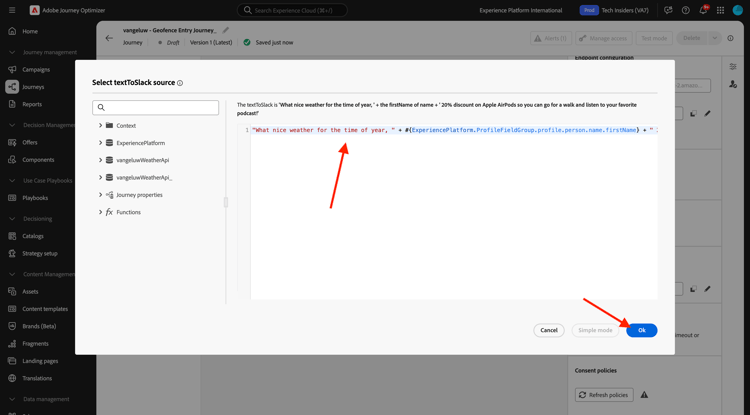Click the profile-with-gear icon on right rail

click(733, 84)
